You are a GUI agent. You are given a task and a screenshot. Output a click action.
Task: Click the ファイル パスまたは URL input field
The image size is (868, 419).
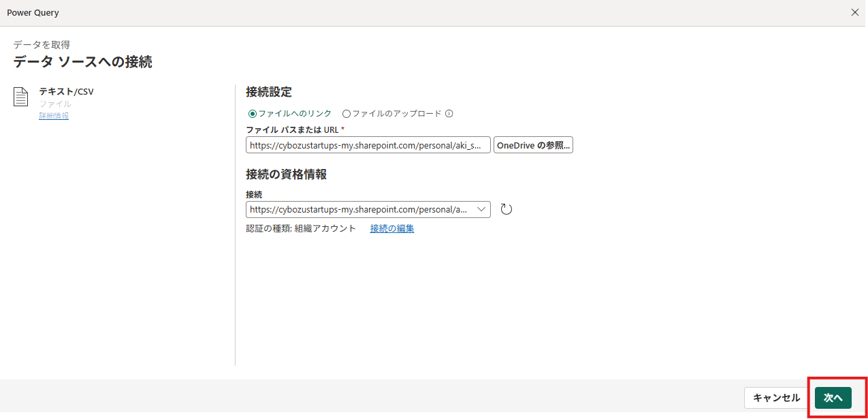(x=368, y=145)
